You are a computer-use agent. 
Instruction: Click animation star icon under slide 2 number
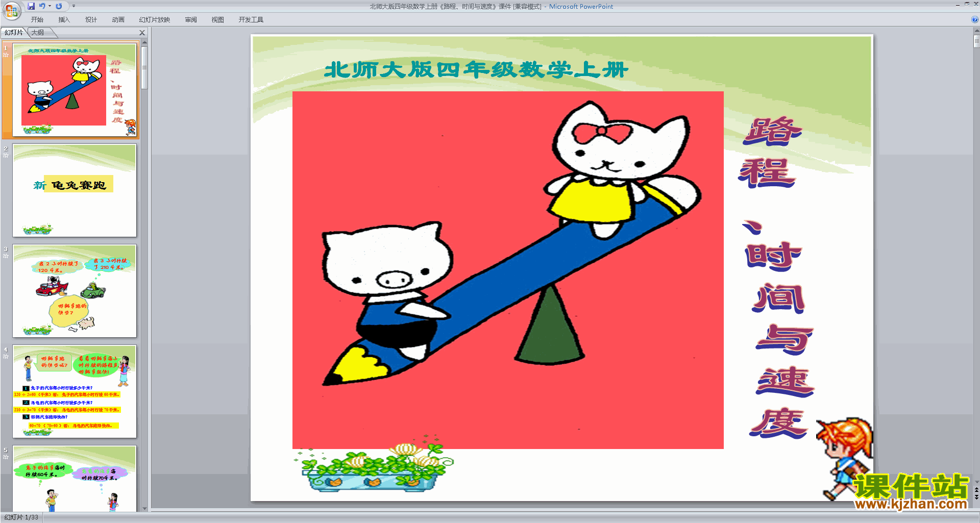click(6, 155)
